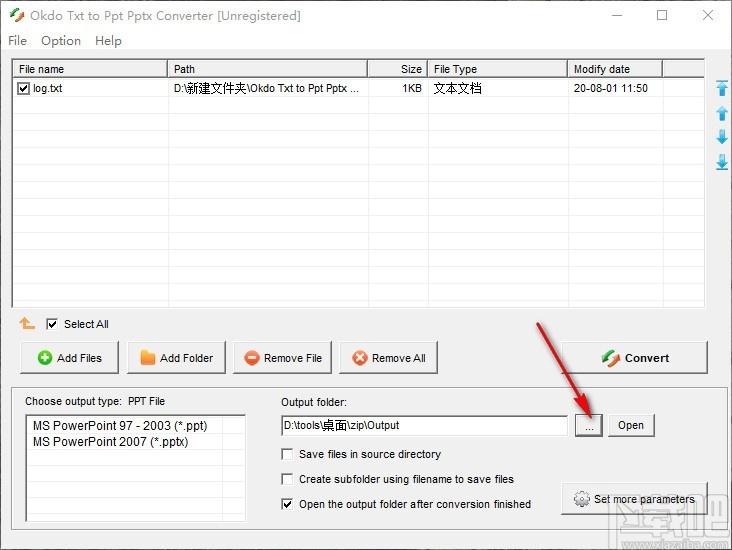Open the File menu
Image resolution: width=732 pixels, height=550 pixels.
pyautogui.click(x=17, y=41)
